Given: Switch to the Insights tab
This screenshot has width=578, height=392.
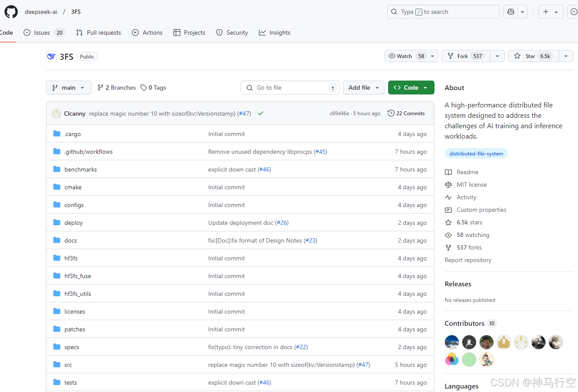Looking at the screenshot, I should tap(274, 32).
